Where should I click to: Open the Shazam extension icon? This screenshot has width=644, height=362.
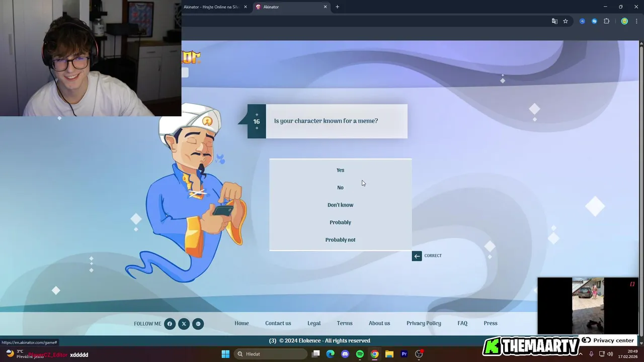coord(594,21)
